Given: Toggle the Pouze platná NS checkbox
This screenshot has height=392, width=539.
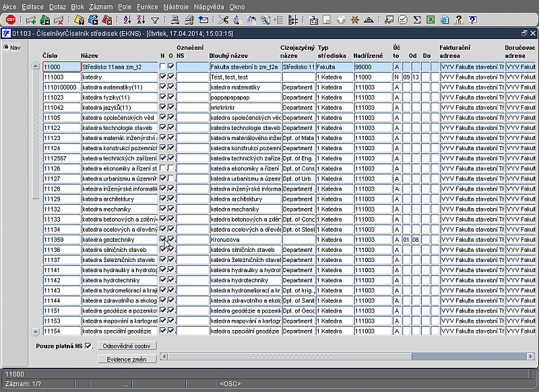Looking at the screenshot, I should [x=88, y=346].
